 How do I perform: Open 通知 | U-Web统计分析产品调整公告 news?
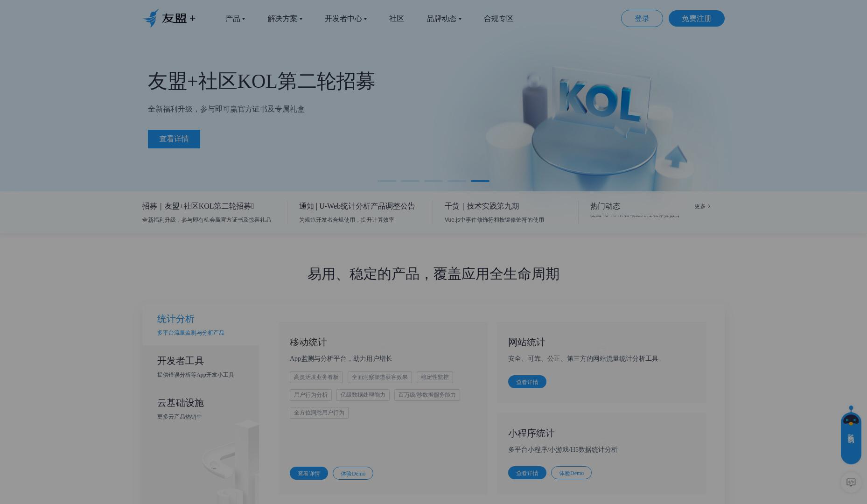click(x=357, y=212)
